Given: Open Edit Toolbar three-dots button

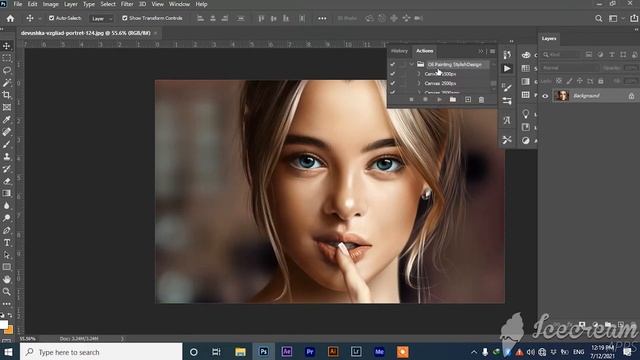Looking at the screenshot, I should tap(7, 304).
